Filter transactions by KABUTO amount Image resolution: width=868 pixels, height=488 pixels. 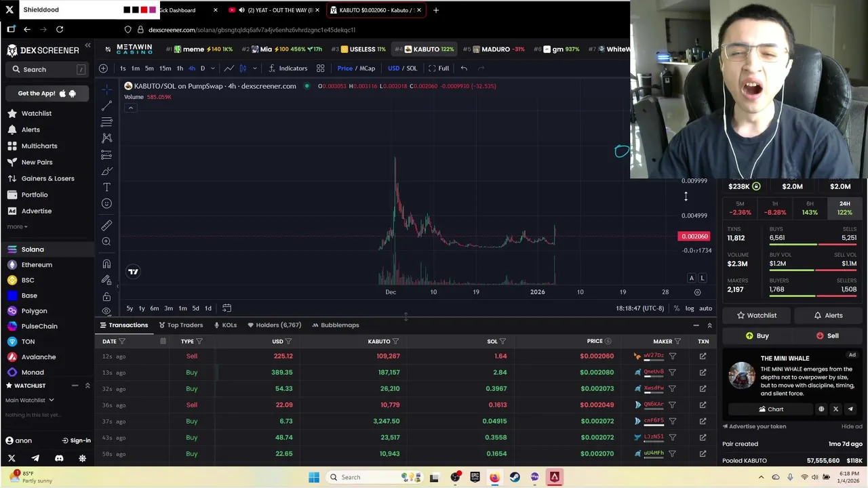395,342
